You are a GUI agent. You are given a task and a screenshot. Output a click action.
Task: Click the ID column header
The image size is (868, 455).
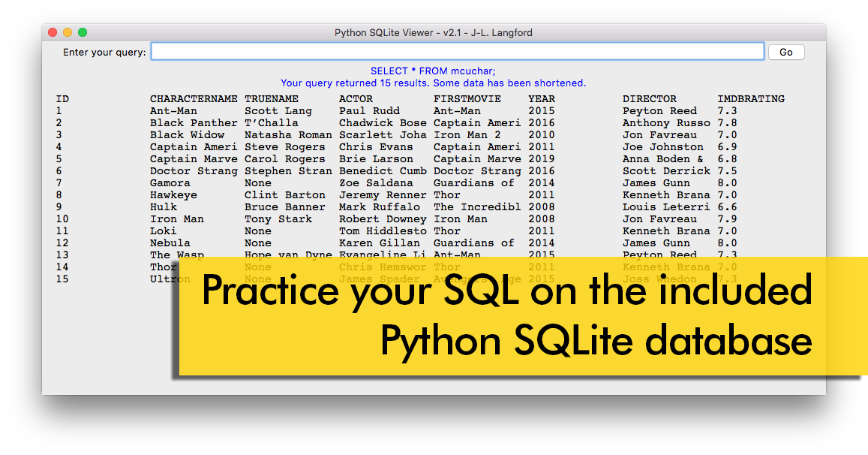[x=62, y=99]
